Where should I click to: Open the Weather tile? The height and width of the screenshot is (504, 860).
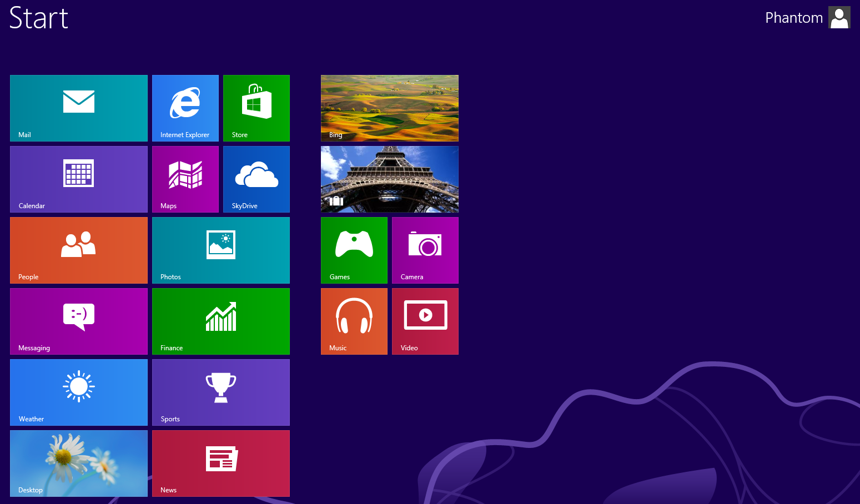[x=79, y=392]
